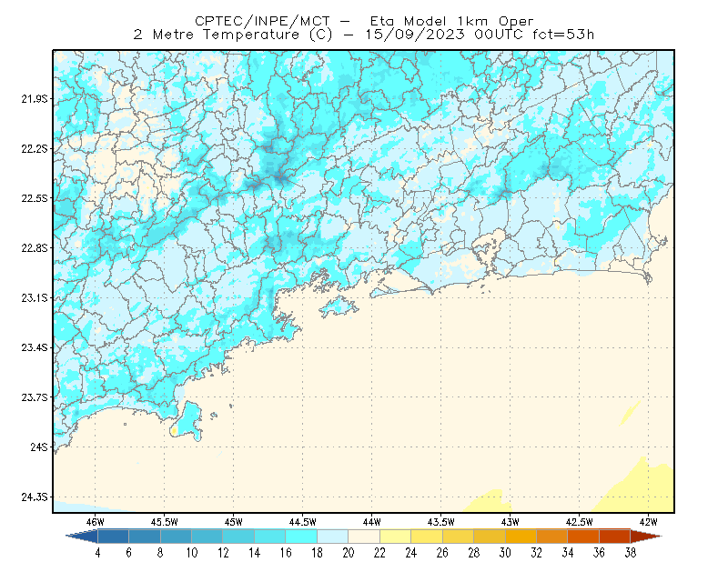Click the colorbar tick label 38

630,553
